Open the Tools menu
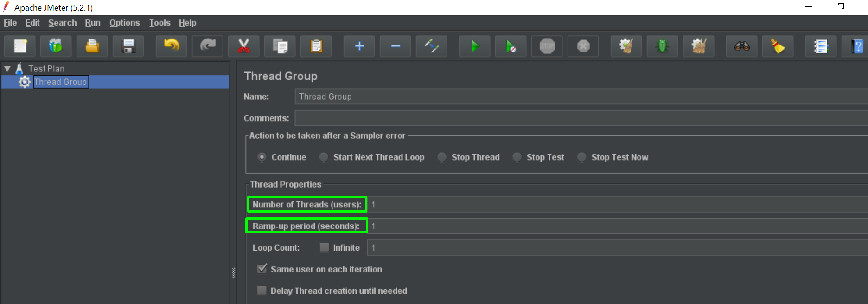The height and width of the screenshot is (304, 868). click(160, 23)
